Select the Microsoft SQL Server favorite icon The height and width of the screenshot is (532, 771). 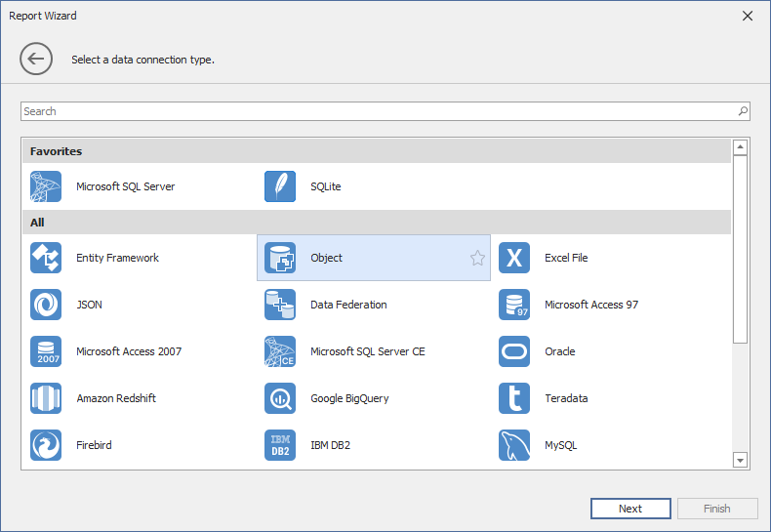46,186
